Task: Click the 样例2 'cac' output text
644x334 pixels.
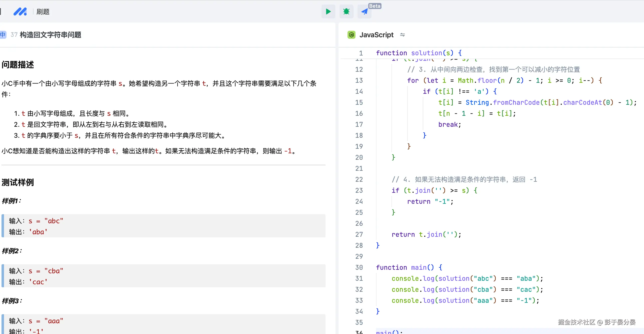Action: pos(38,282)
